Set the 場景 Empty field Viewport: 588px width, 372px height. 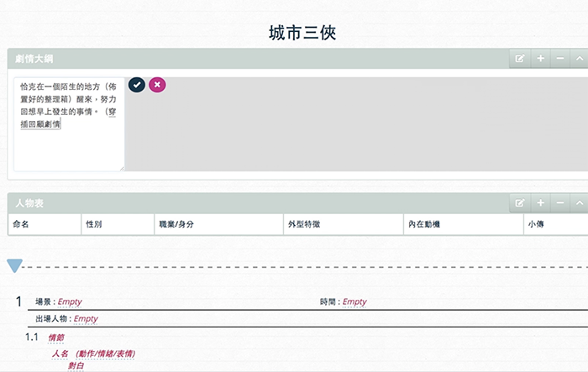tap(70, 302)
